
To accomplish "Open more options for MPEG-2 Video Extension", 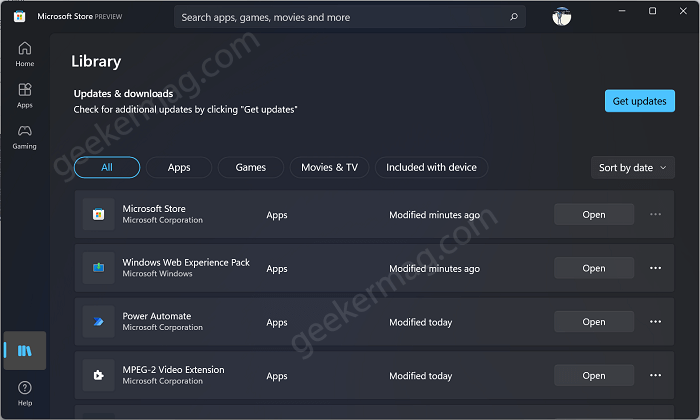I will point(655,375).
